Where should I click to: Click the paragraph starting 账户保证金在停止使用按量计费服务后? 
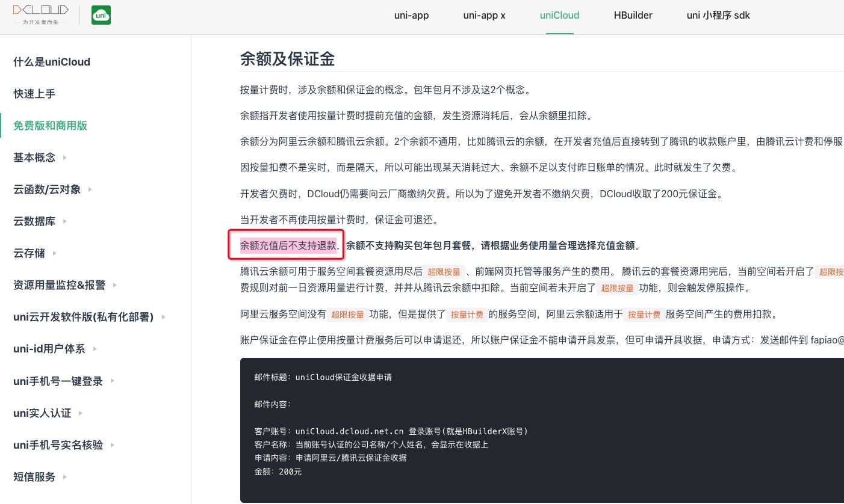tap(542, 340)
